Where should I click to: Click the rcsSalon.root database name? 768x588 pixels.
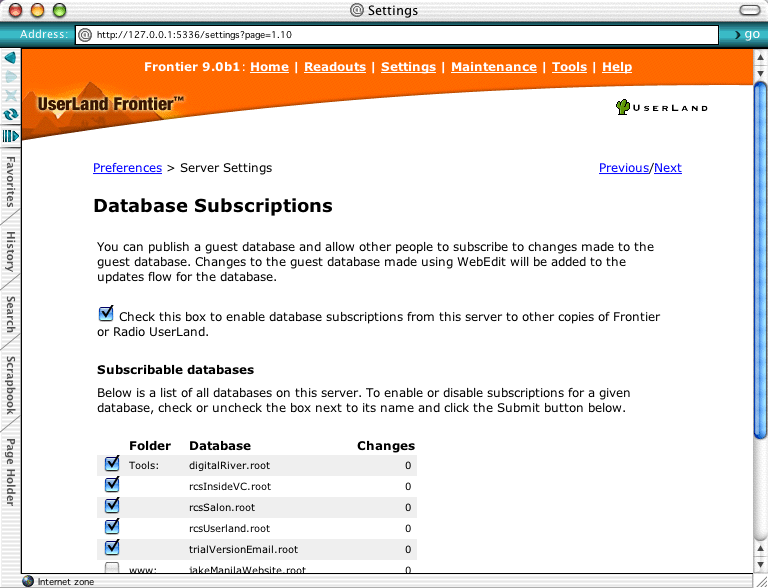[222, 508]
